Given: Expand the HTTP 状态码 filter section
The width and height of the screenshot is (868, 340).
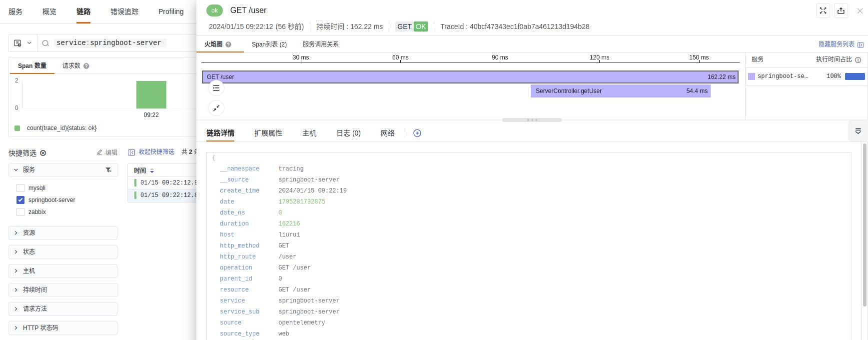Looking at the screenshot, I should (x=63, y=328).
